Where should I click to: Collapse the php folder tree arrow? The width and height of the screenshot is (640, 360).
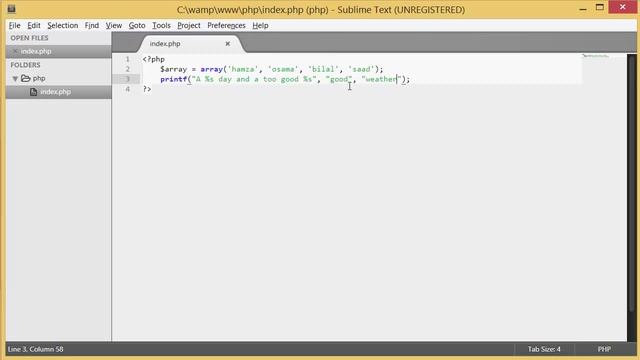pos(15,78)
